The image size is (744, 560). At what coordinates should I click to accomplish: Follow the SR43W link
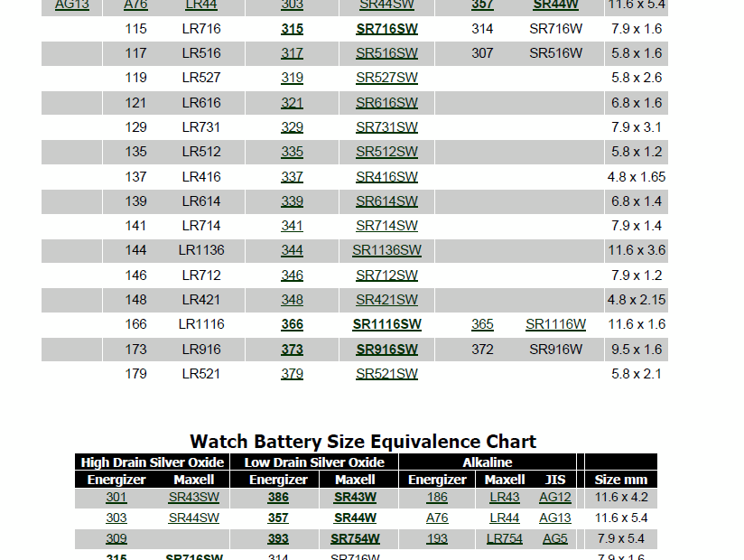[x=355, y=498]
